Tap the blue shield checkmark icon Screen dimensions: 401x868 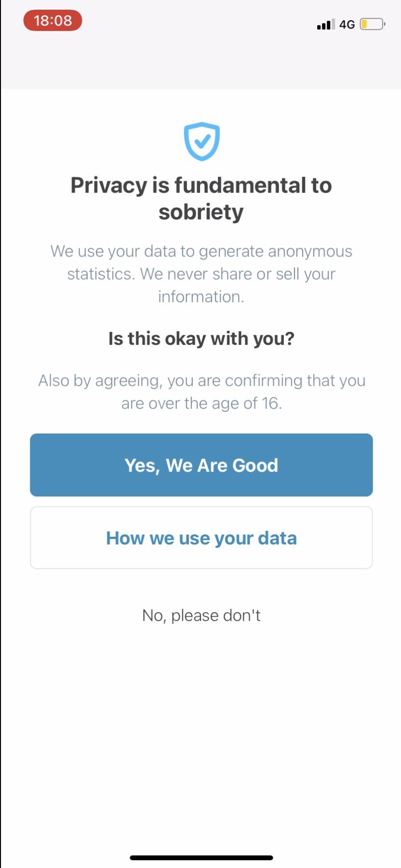click(x=201, y=141)
